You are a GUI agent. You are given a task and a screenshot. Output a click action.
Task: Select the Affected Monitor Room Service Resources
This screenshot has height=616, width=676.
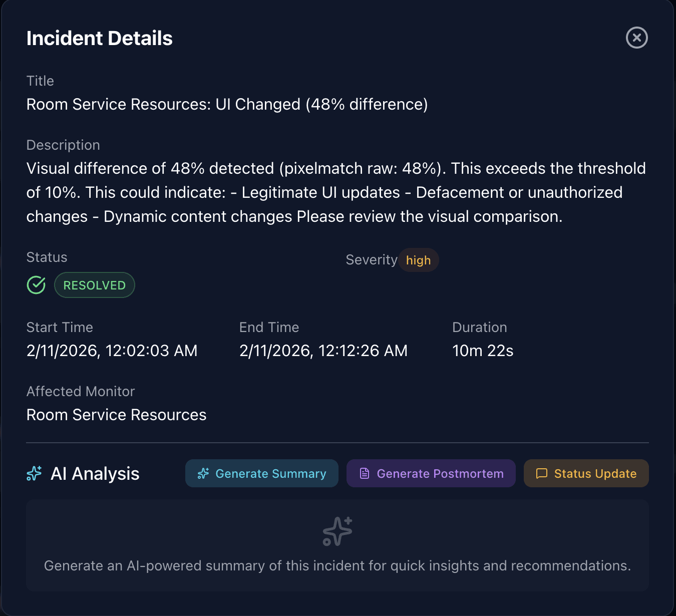click(x=116, y=415)
